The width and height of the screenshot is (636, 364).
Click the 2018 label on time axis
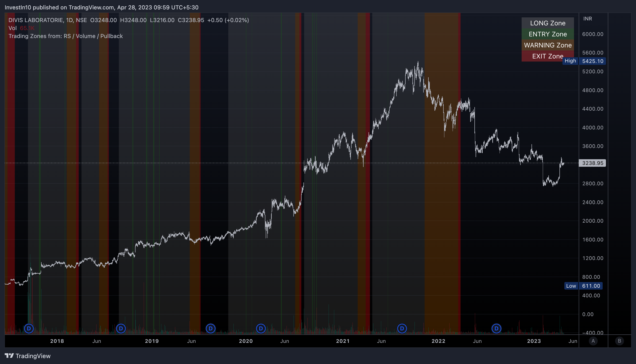(x=57, y=341)
